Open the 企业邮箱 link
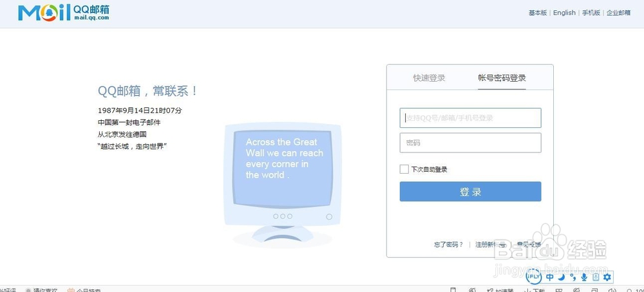 (618, 13)
